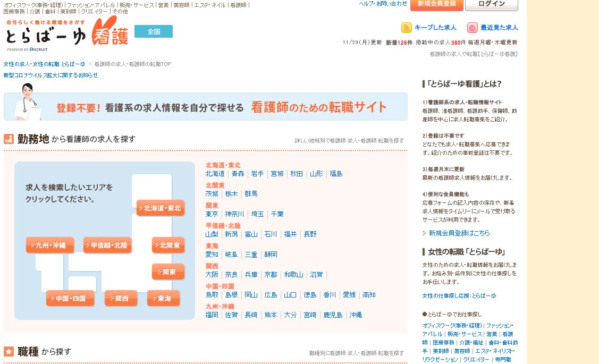
Task: Select エステ・ネイル in top navigation
Action: 210,5
